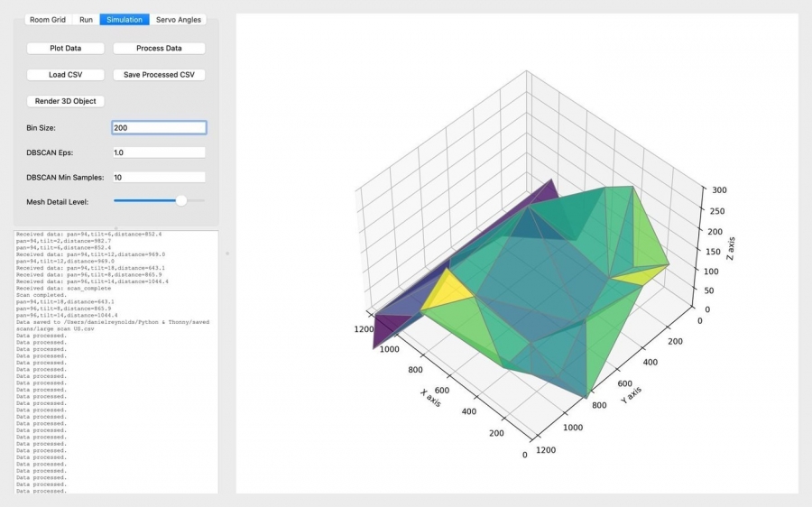Click the 'DBSCAN Min Samples:' label
This screenshot has height=507, width=812.
tap(65, 178)
